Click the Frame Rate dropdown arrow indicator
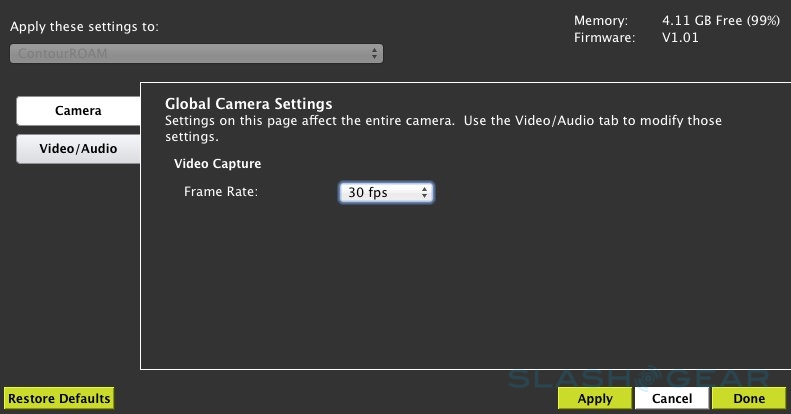The width and height of the screenshot is (791, 414). tap(425, 191)
